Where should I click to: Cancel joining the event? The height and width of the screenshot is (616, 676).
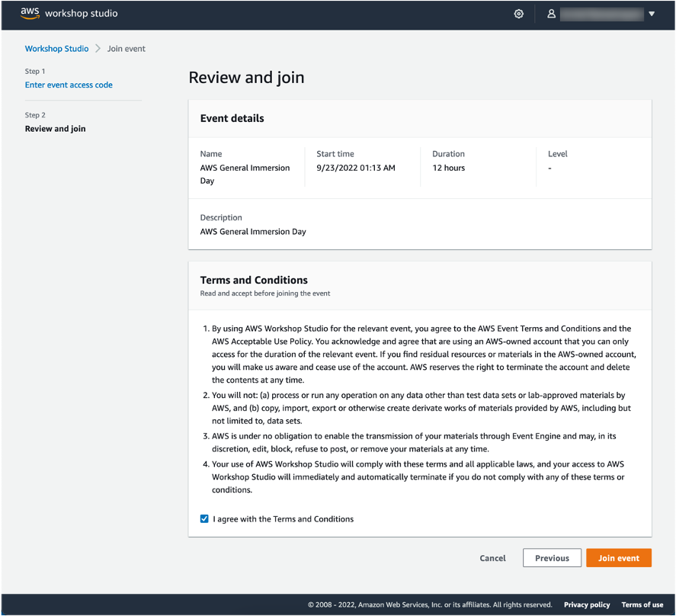click(x=492, y=558)
